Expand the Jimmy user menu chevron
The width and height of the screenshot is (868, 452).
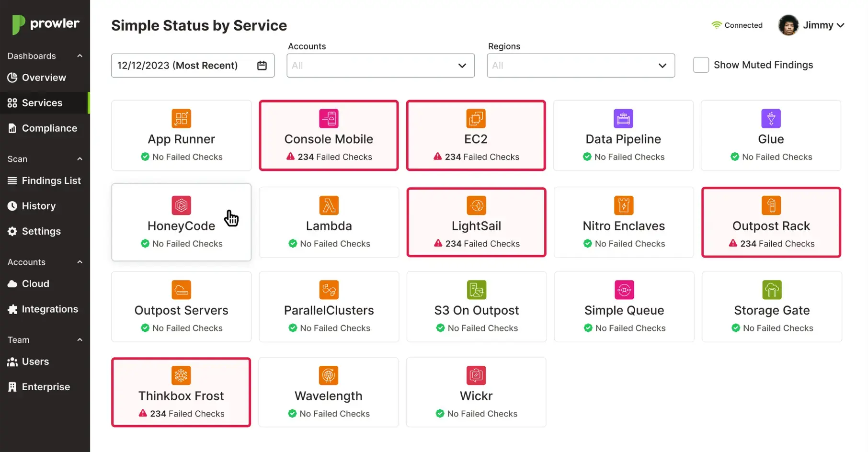[840, 25]
